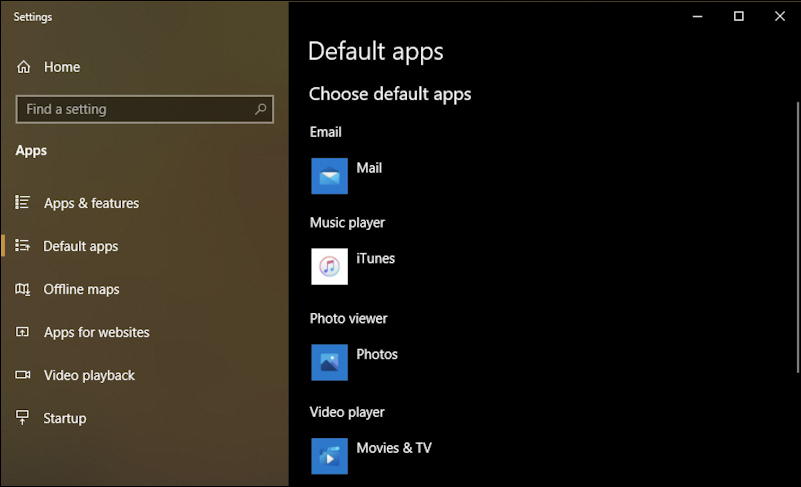Minimize the Settings window
Viewport: 801px width, 487px height.
(x=697, y=16)
